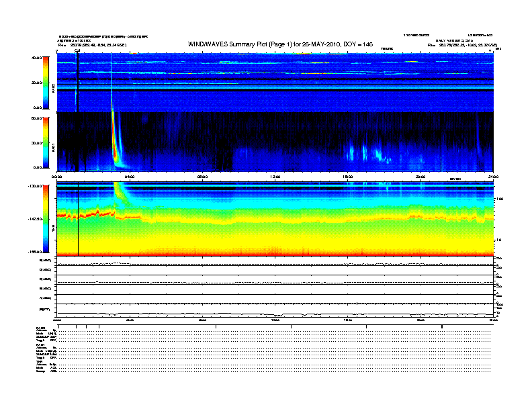Click the TNR status table heading
This screenshot has width=532, height=411.
click(x=39, y=361)
